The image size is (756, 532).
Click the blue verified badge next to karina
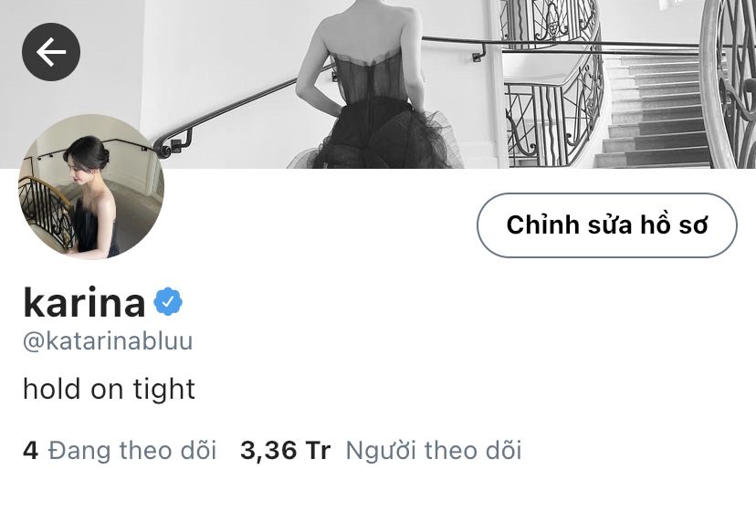click(x=168, y=302)
